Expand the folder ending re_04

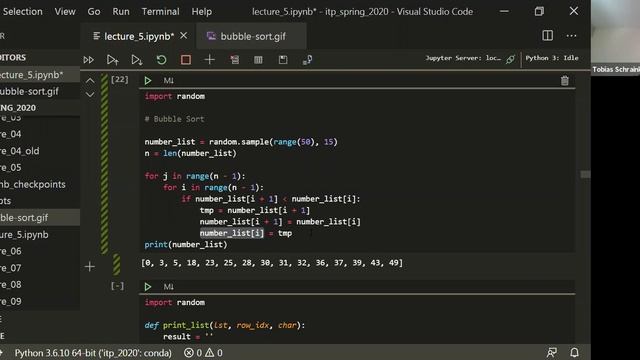[40, 134]
